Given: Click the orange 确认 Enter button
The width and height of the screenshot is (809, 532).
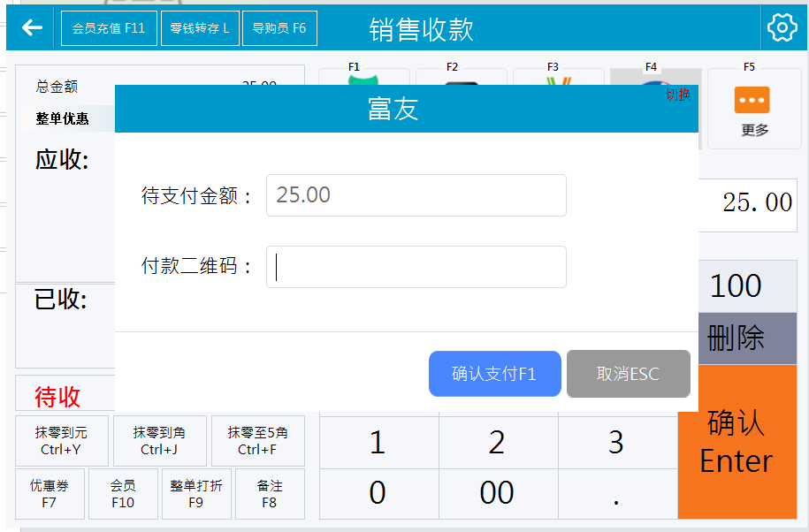Looking at the screenshot, I should click(737, 441).
